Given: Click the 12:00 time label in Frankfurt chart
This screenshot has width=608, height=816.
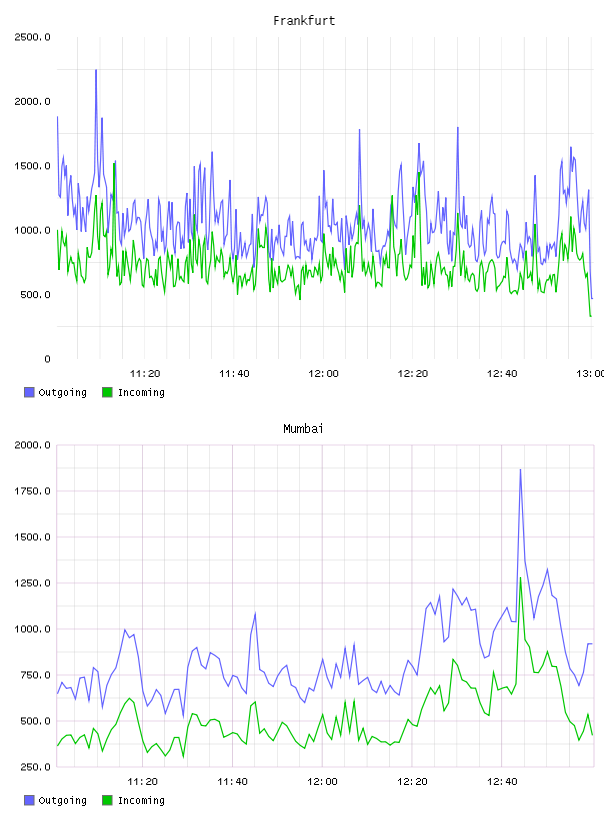Looking at the screenshot, I should [323, 374].
